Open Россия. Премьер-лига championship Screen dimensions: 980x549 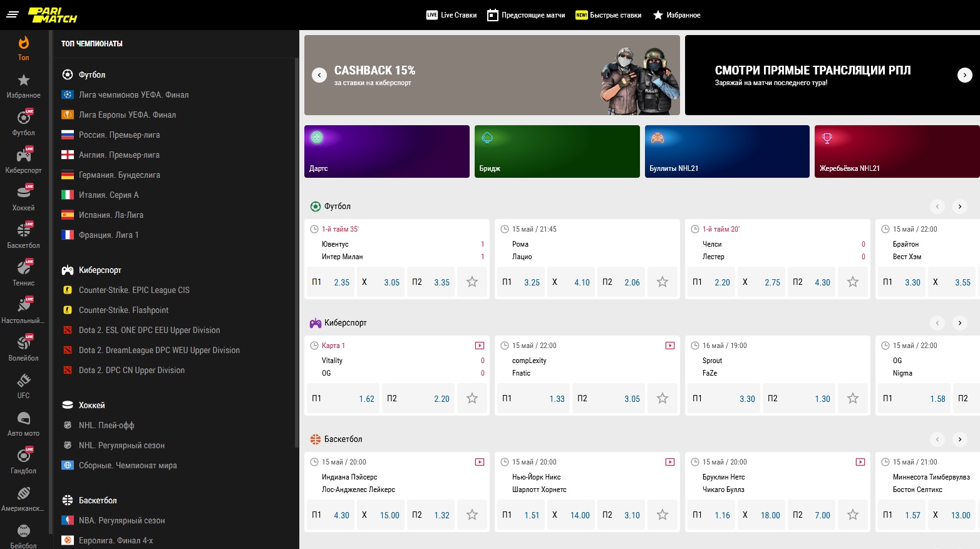111,135
